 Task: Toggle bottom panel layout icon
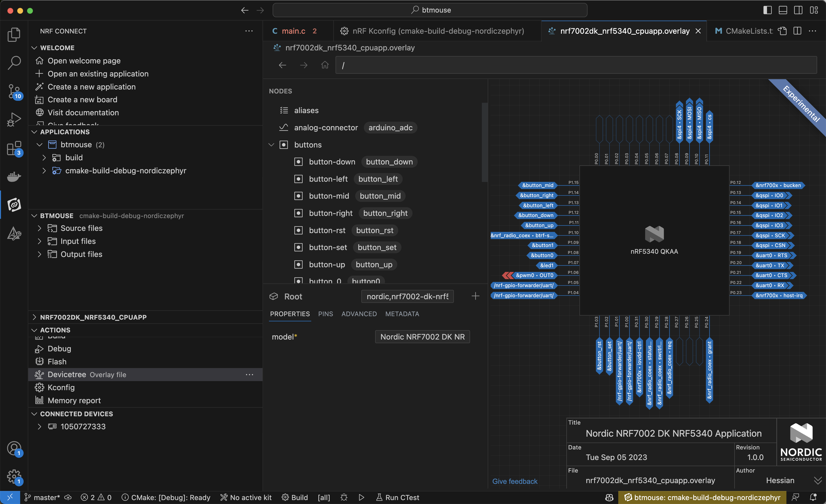(x=783, y=10)
